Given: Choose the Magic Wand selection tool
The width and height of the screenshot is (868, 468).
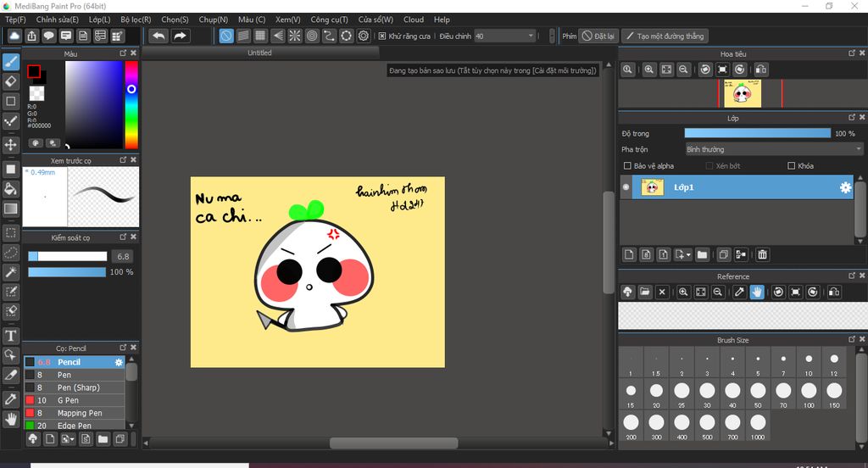Looking at the screenshot, I should tap(11, 272).
